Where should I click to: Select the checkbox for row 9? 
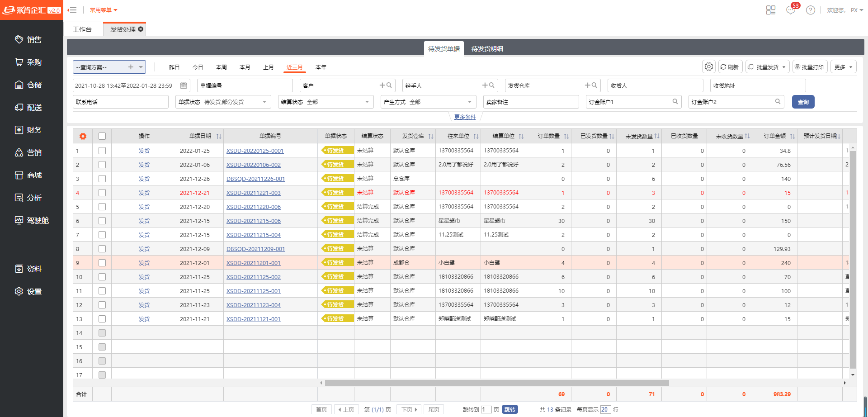[x=102, y=263]
